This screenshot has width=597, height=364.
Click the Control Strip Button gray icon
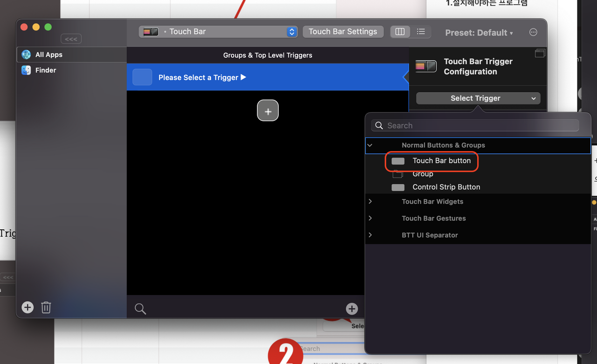(x=398, y=187)
